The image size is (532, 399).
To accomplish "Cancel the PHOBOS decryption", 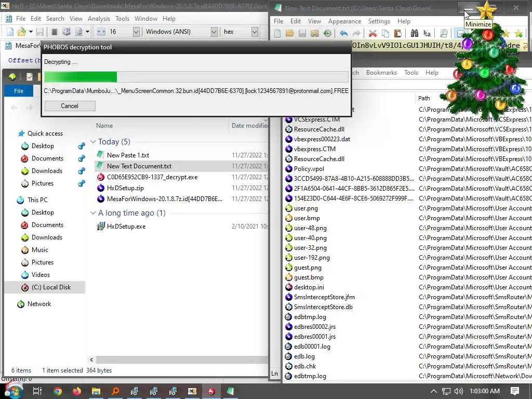I will point(70,106).
